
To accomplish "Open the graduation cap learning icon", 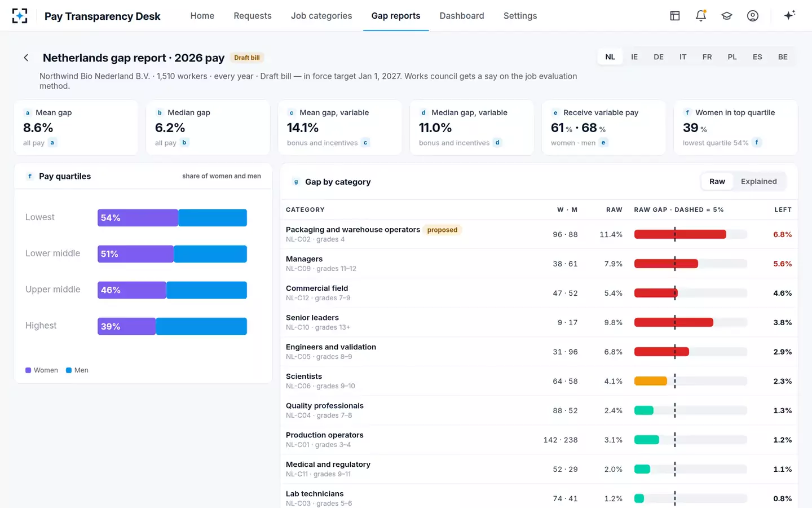I will click(x=727, y=16).
